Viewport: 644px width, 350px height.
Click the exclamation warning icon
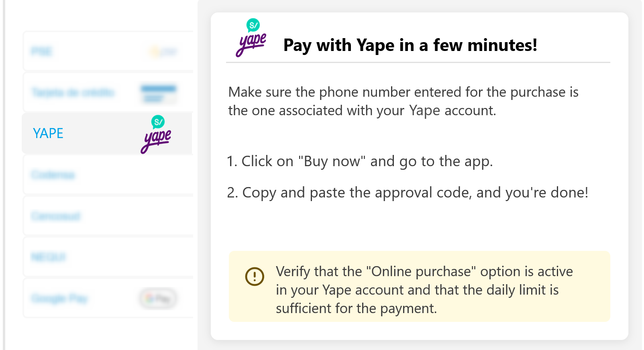255,277
